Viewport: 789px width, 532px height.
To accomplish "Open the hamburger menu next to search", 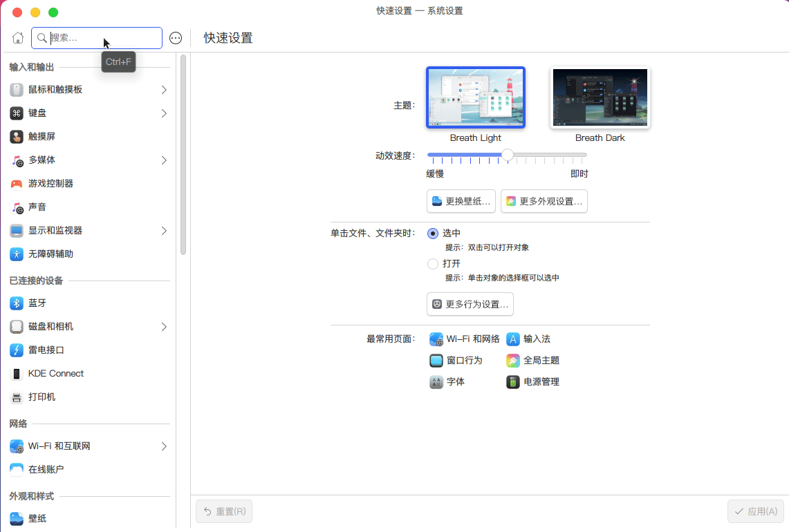I will click(176, 38).
